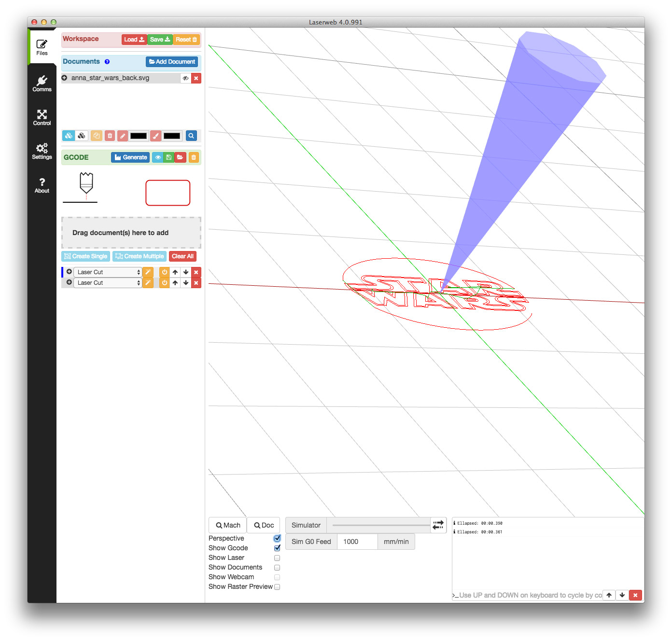Click the pink trash delete-documents icon

110,136
